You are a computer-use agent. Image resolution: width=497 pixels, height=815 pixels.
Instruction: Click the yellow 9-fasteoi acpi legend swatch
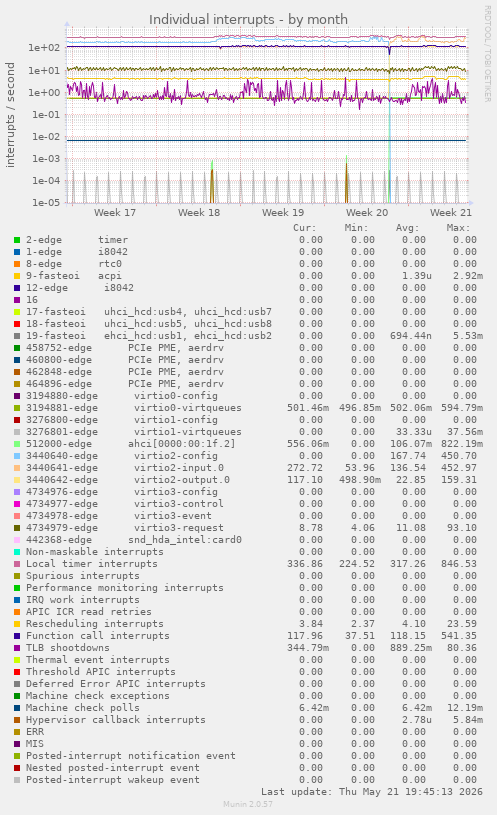pos(17,276)
